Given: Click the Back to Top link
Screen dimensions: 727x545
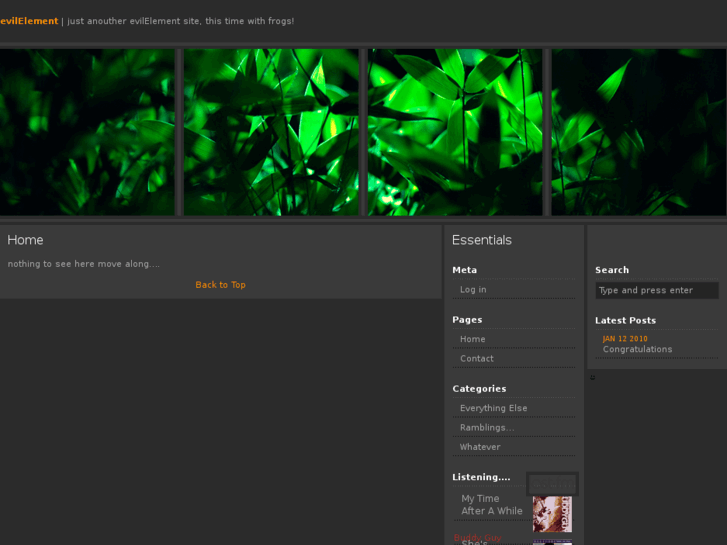Looking at the screenshot, I should point(220,285).
